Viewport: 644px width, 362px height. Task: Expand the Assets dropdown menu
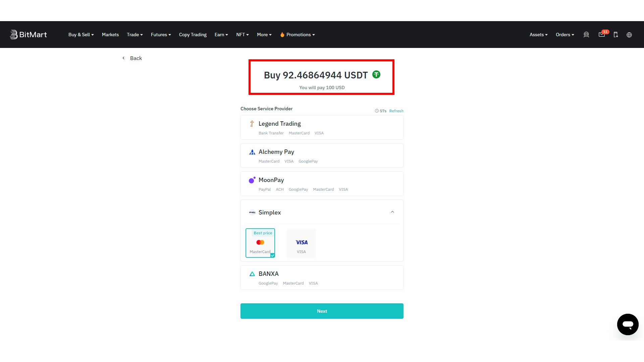click(538, 35)
